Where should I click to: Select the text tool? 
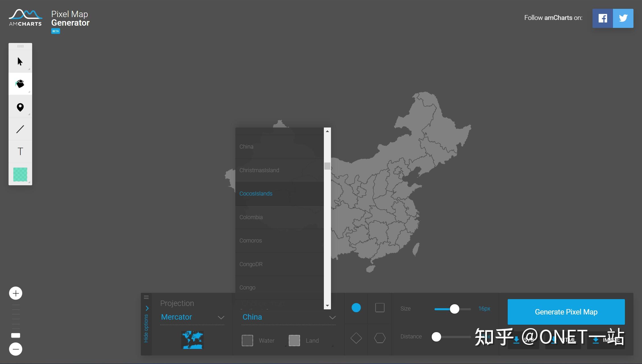(20, 151)
